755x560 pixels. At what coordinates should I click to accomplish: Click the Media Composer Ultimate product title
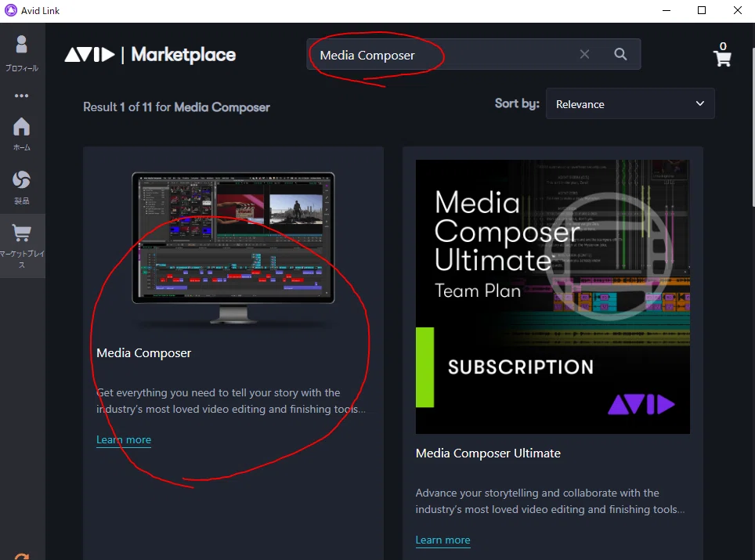click(x=488, y=453)
